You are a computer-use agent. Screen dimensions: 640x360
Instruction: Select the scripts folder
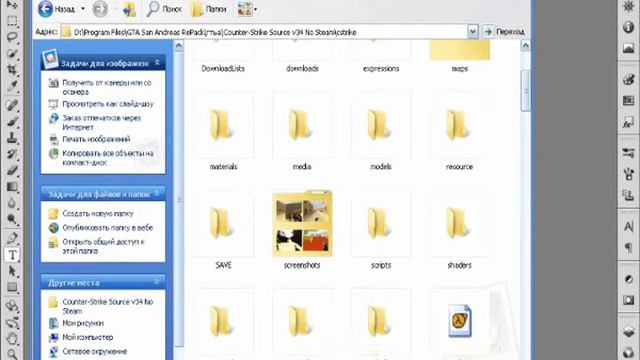tap(381, 229)
